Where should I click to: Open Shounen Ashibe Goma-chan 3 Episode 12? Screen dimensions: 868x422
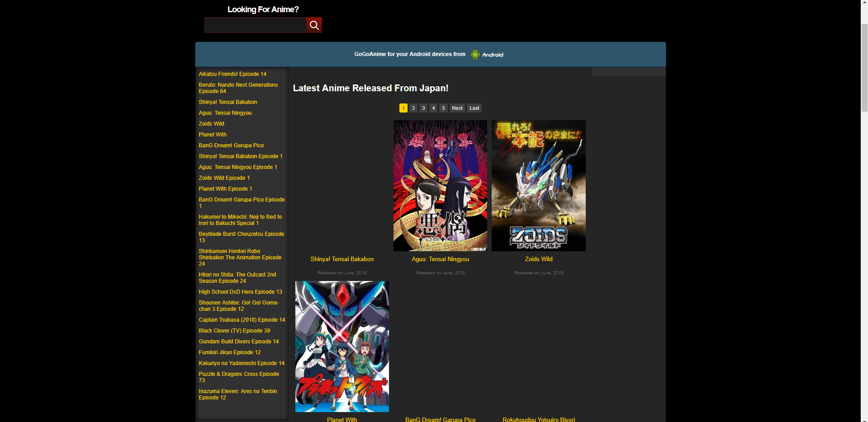pos(239,306)
